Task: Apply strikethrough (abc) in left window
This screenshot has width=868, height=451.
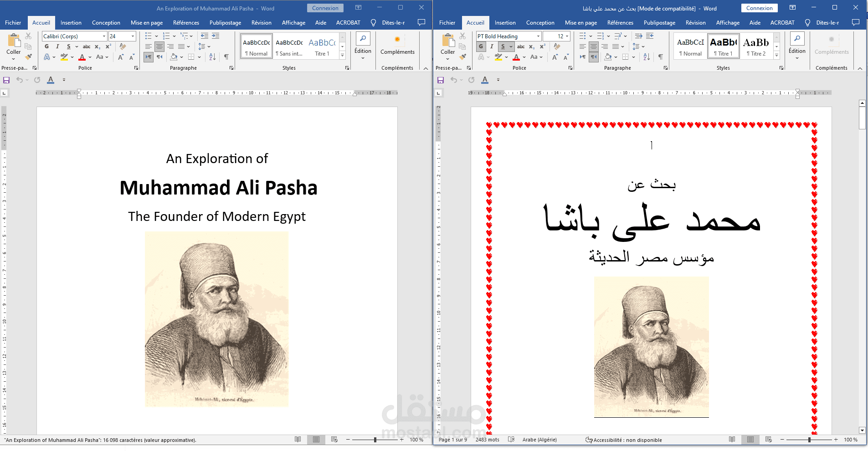Action: point(86,46)
